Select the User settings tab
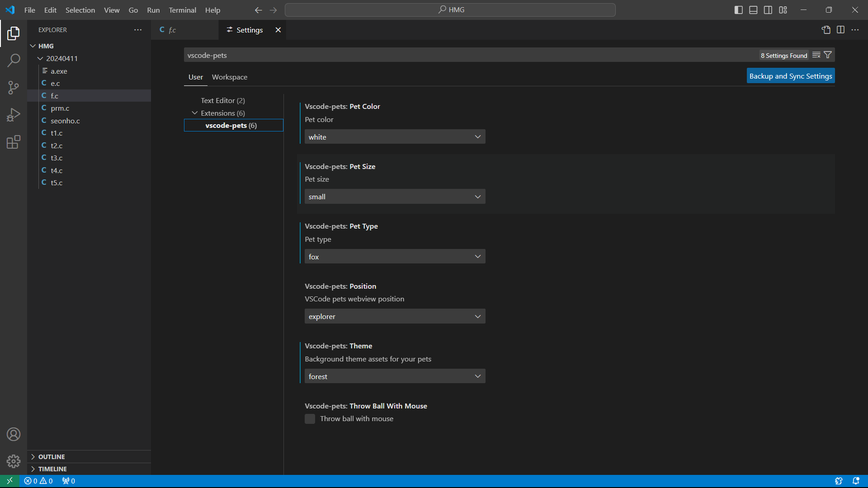868x488 pixels. click(x=196, y=77)
